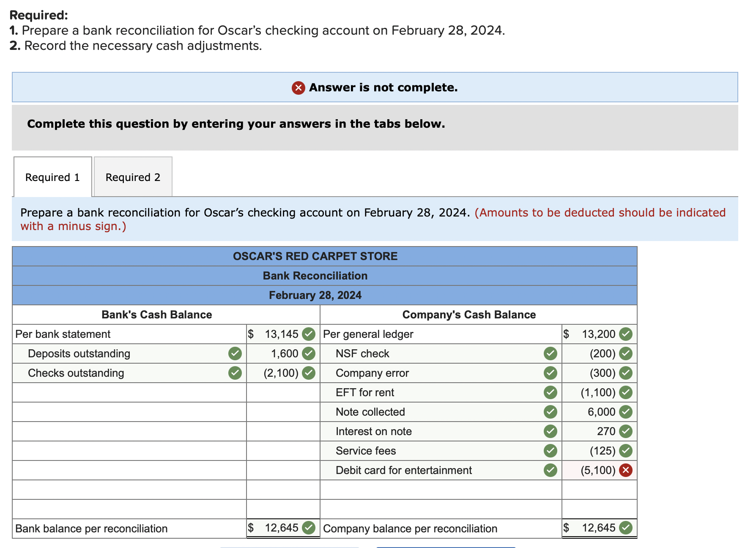Screen dimensions: 756x548
Task: Click the red minus-sign instruction text
Action: (x=373, y=219)
